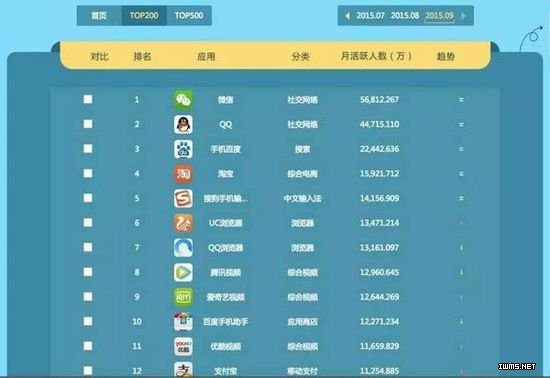The height and width of the screenshot is (378, 550).
Task: Switch to the TOP500 tab
Action: pos(189,15)
